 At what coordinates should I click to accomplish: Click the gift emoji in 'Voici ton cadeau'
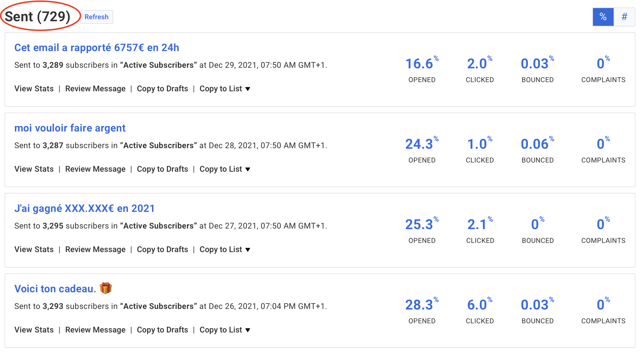pyautogui.click(x=106, y=288)
